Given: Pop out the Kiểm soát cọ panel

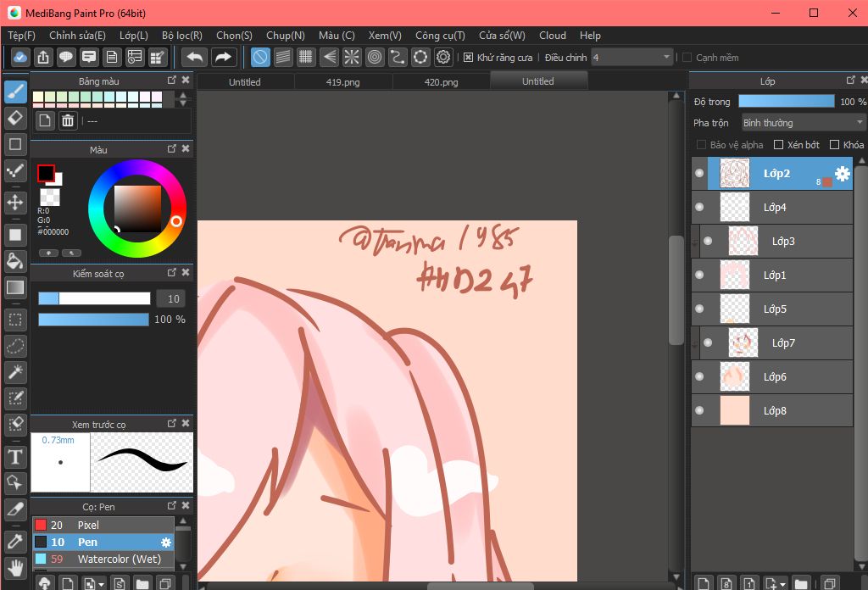Looking at the screenshot, I should (x=171, y=272).
